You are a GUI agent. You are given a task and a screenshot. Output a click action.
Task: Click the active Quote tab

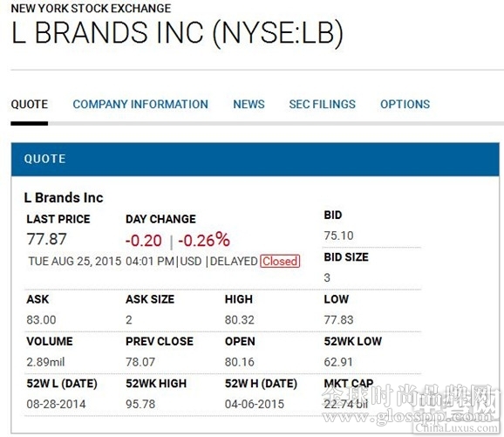click(30, 104)
